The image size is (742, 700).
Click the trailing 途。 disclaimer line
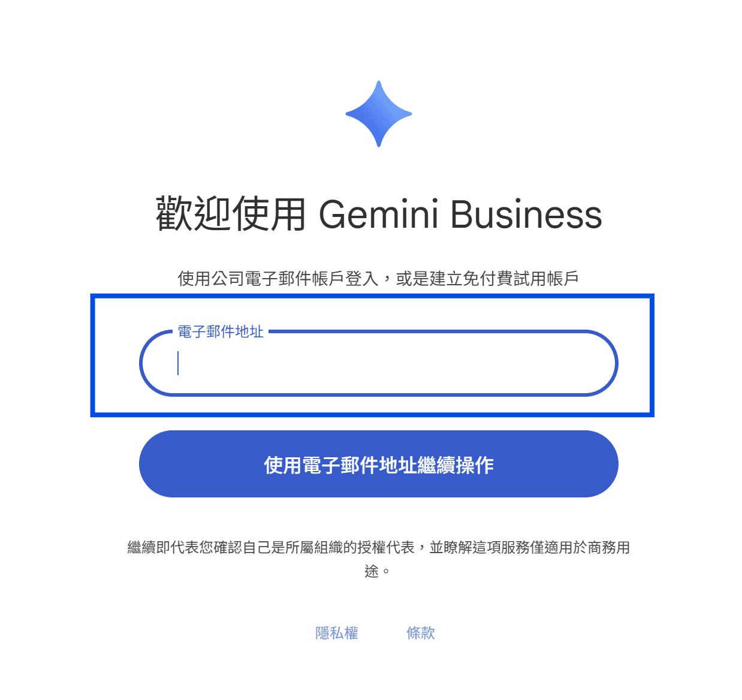pyautogui.click(x=378, y=571)
